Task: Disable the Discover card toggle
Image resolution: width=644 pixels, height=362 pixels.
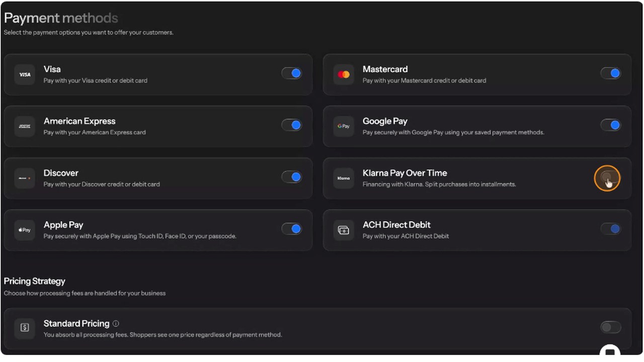Action: coord(292,177)
